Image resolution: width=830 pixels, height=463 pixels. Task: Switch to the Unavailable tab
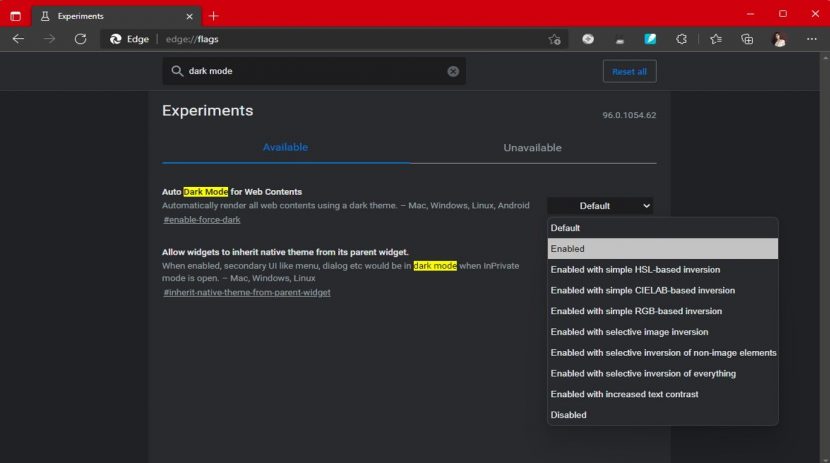coord(533,148)
